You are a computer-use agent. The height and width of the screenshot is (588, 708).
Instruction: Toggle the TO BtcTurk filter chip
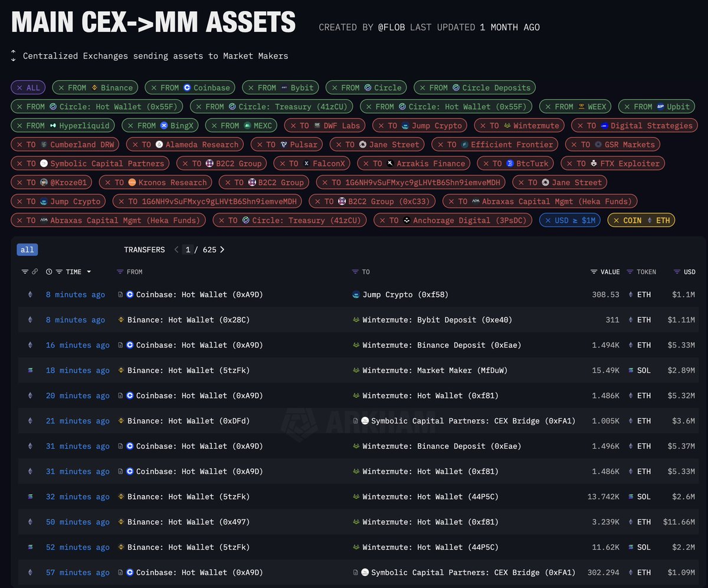click(x=516, y=163)
